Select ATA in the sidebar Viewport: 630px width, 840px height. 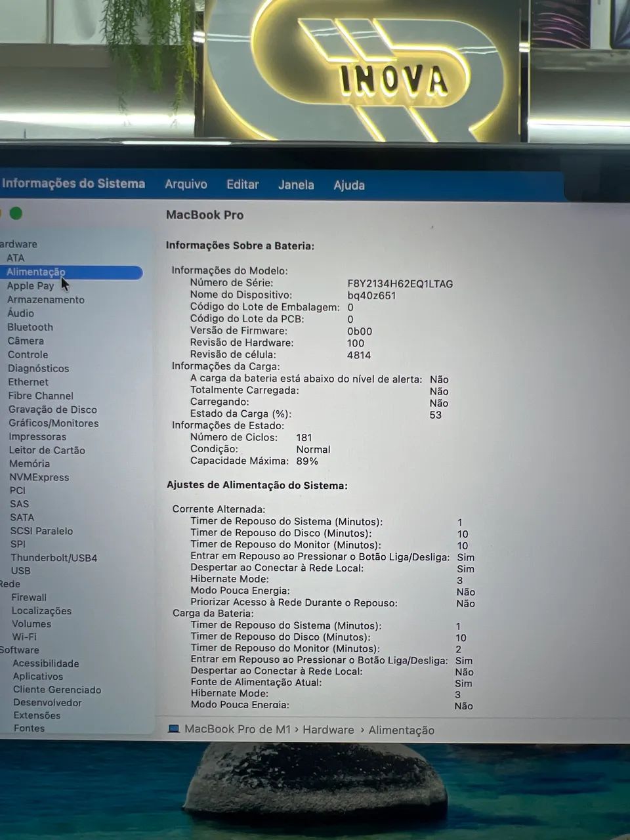pyautogui.click(x=16, y=258)
